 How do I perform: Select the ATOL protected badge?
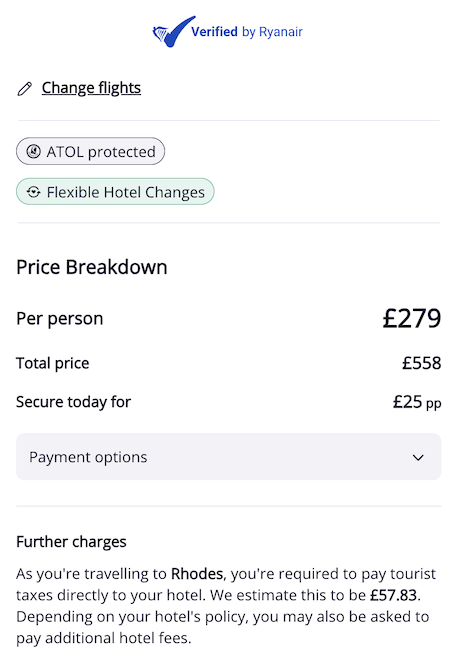[90, 151]
